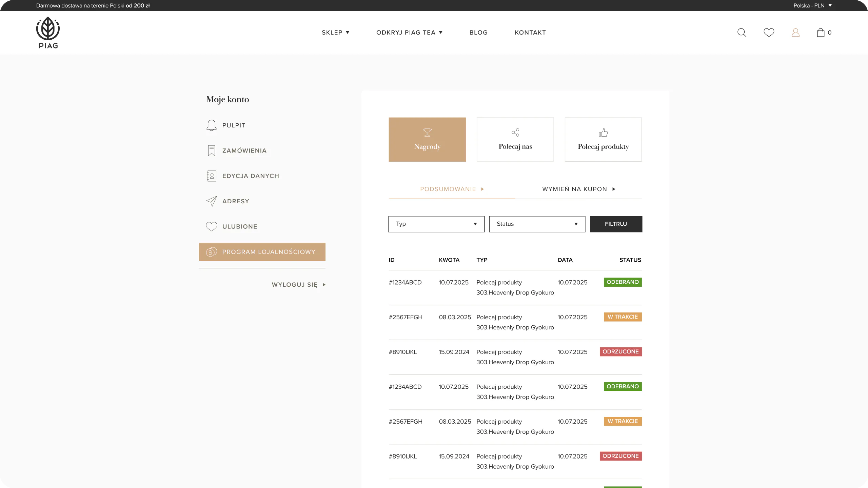Screen dimensions: 868x488
Task: Open Edycja danych in sidebar
Action: [x=262, y=176]
